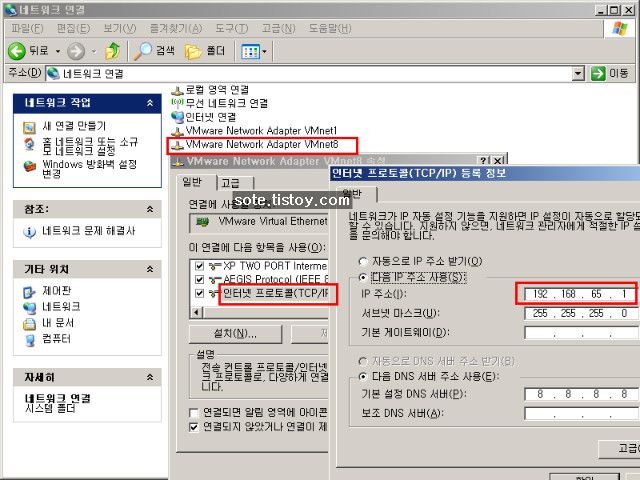Collapse the 기타 위치 panel
Image resolution: width=640 pixels, height=480 pixels.
pyautogui.click(x=150, y=269)
